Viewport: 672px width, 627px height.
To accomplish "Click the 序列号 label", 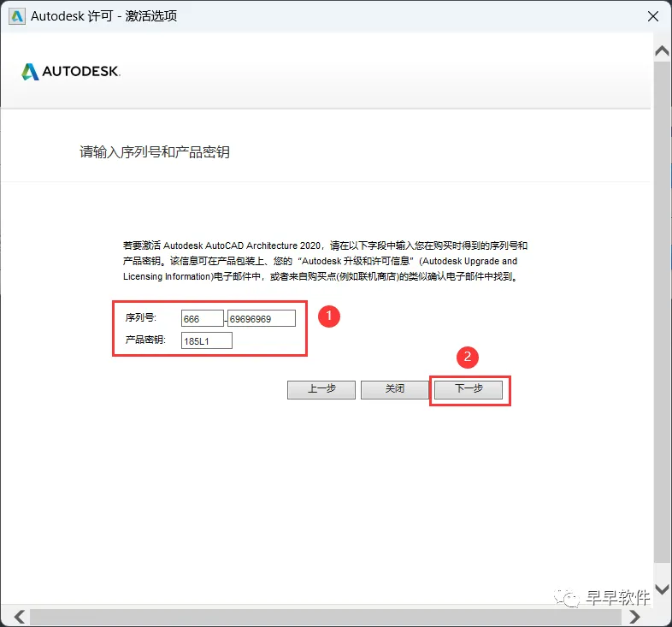I will pos(140,318).
